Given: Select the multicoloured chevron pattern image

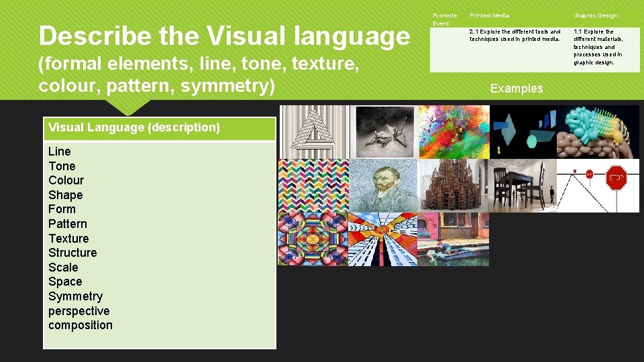Looking at the screenshot, I should pos(313,186).
